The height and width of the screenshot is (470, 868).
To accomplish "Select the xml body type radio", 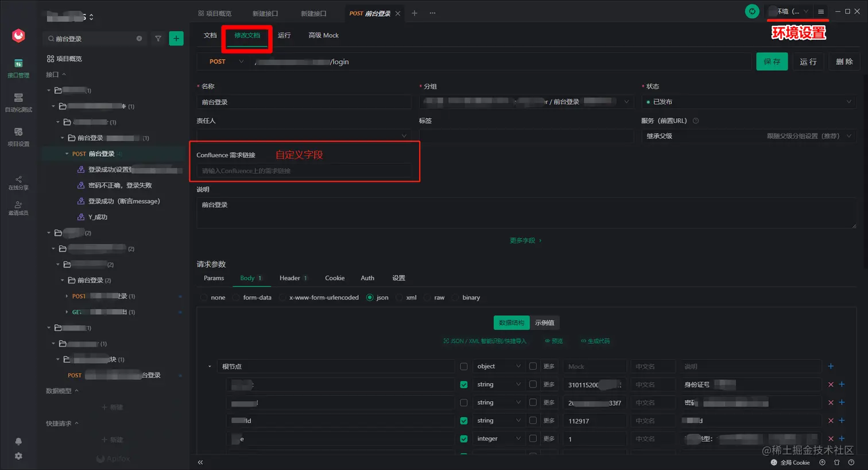I will tap(399, 297).
